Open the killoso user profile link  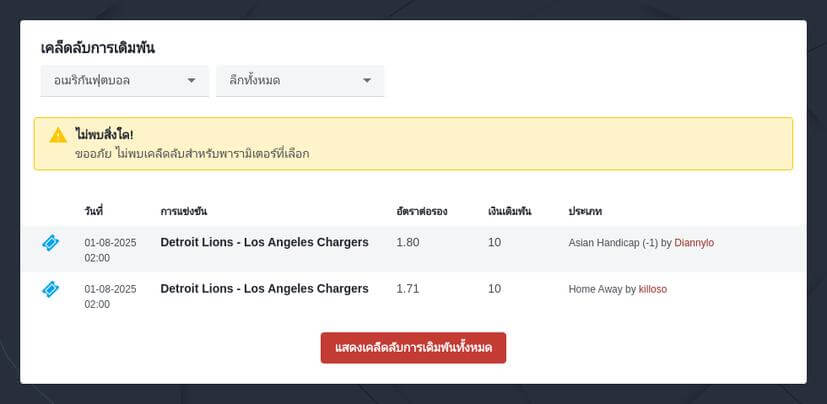tap(652, 289)
